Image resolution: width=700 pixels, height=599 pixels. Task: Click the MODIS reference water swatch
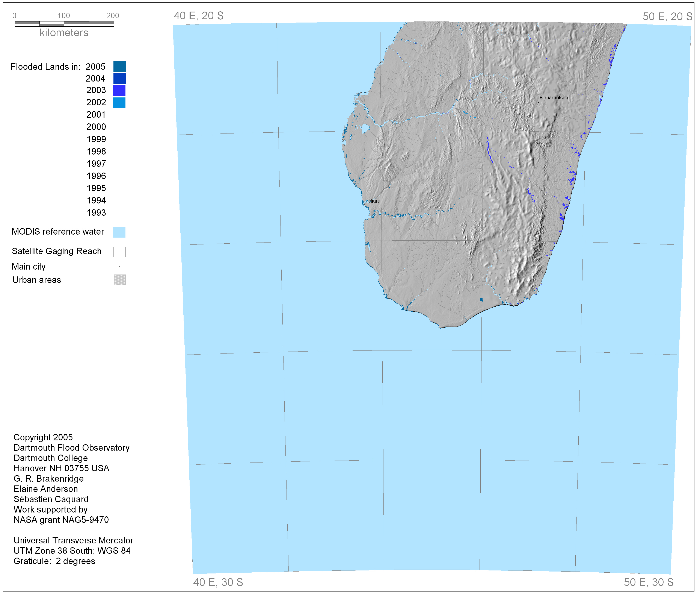tap(119, 232)
